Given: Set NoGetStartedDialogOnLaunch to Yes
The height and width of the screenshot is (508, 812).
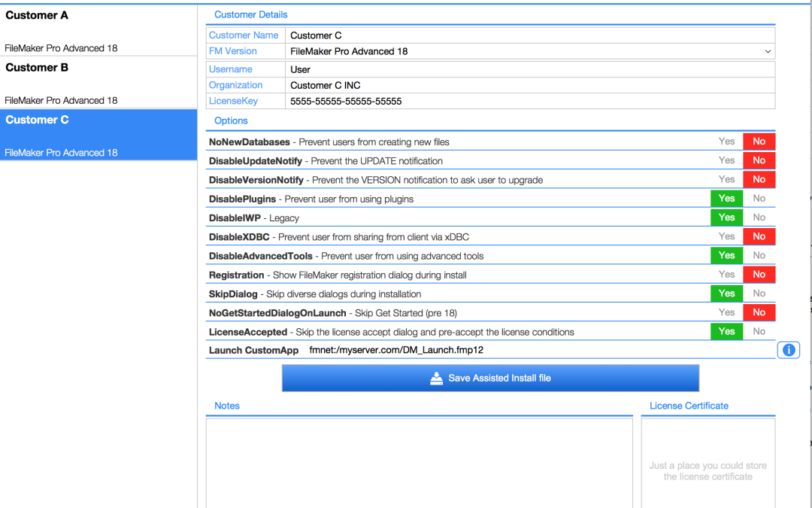Looking at the screenshot, I should coord(726,312).
